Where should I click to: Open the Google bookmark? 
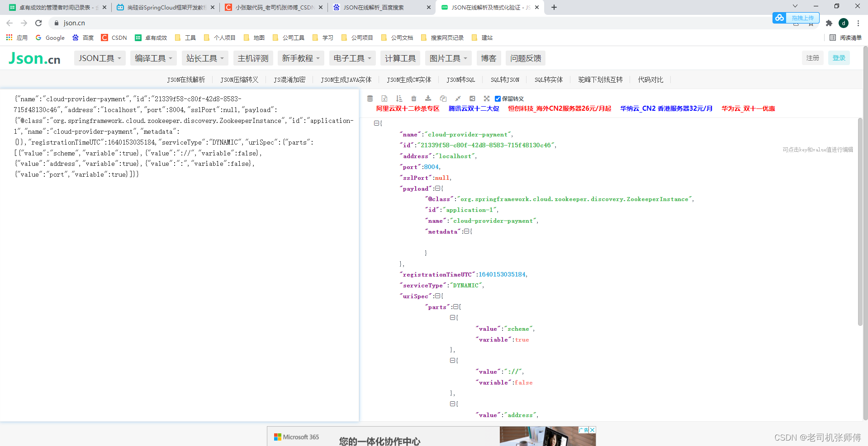click(x=50, y=38)
